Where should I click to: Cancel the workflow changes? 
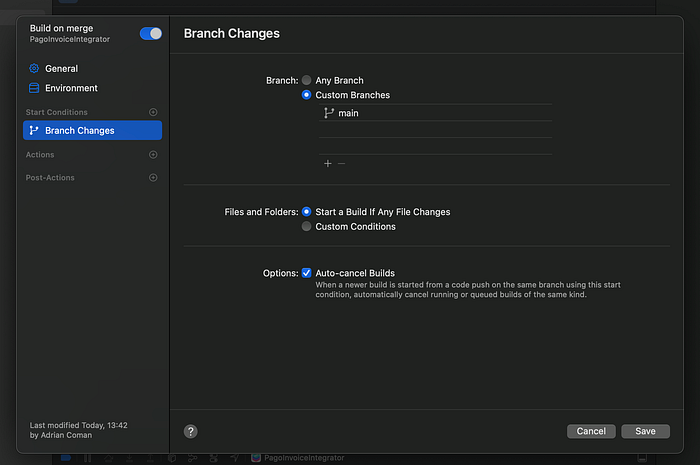591,431
